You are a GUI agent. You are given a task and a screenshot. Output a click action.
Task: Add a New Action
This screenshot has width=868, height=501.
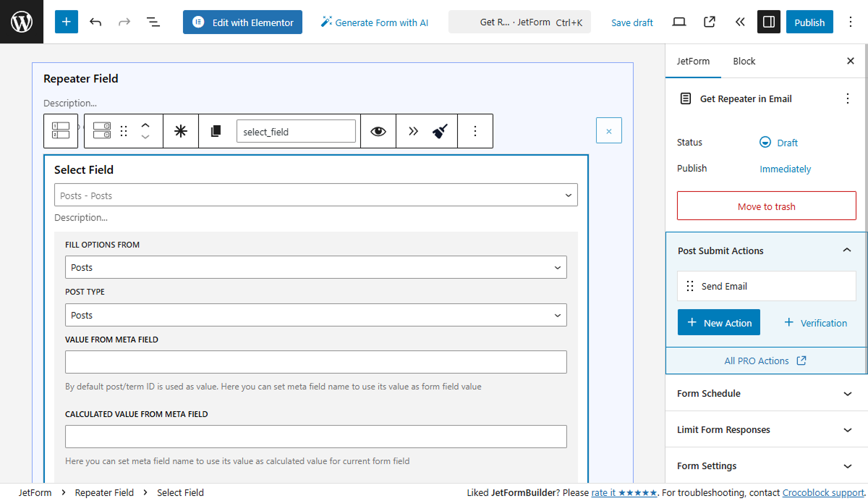pyautogui.click(x=719, y=322)
